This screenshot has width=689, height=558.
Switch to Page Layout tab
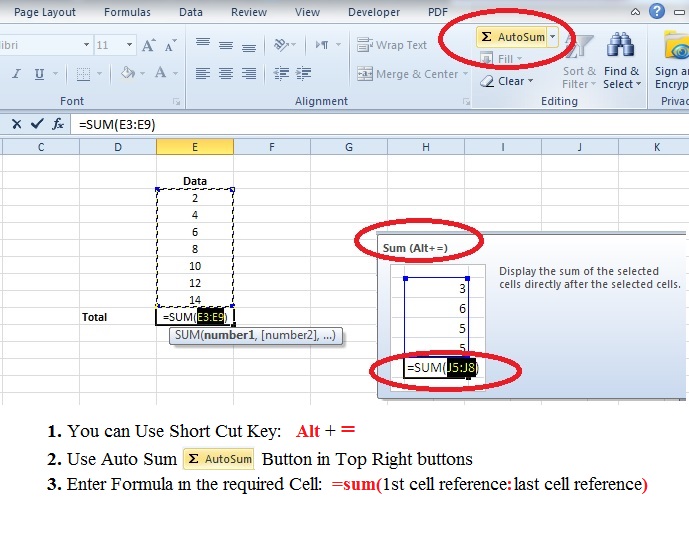45,12
